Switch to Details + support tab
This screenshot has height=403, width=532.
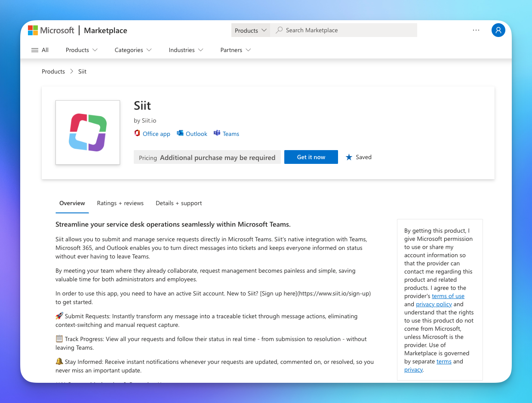point(179,203)
